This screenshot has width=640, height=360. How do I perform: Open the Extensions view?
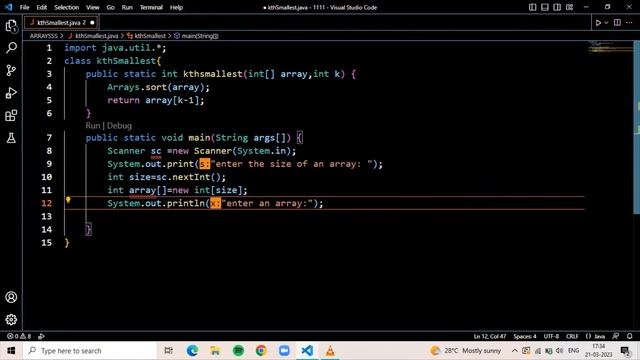pyautogui.click(x=11, y=116)
